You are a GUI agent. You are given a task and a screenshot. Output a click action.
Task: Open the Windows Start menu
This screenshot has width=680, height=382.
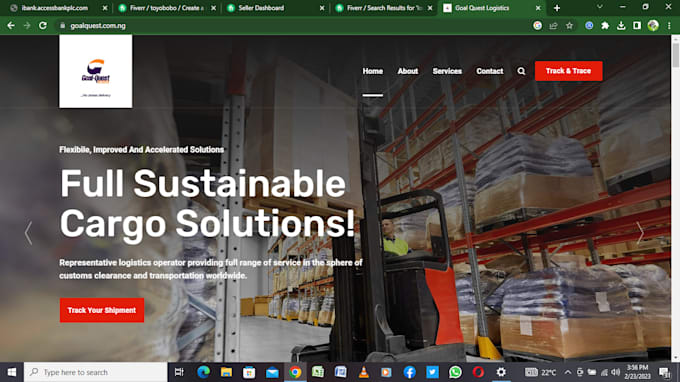point(12,372)
